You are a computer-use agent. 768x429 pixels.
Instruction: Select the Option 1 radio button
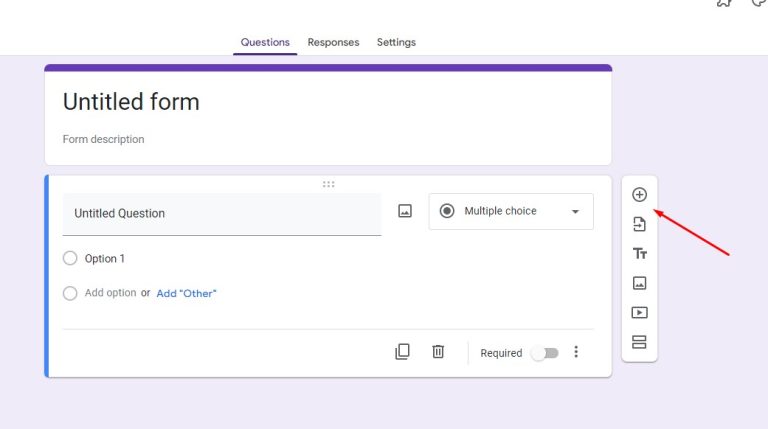click(70, 258)
